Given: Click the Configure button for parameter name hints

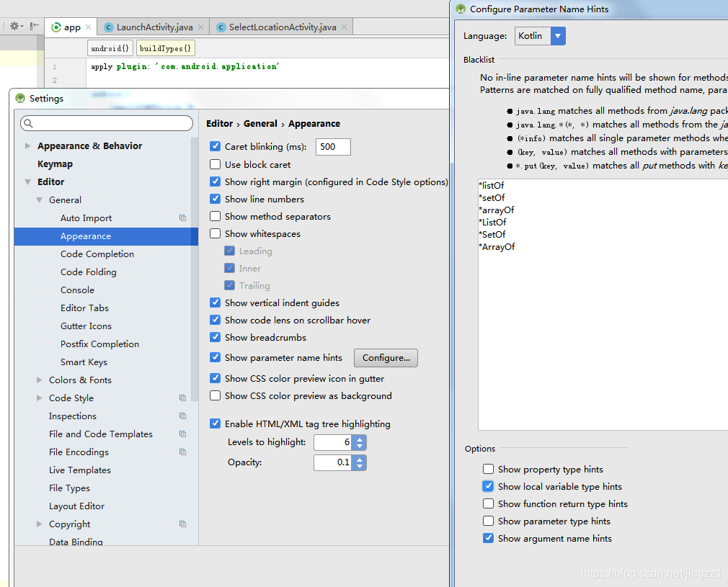Looking at the screenshot, I should coord(385,357).
